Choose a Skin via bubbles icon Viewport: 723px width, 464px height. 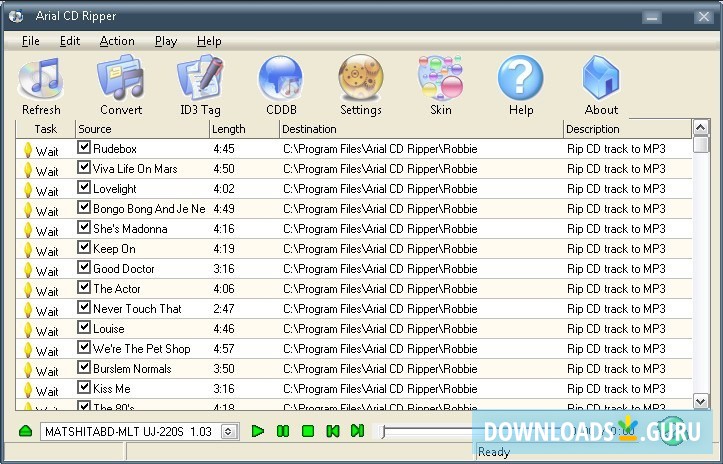[x=440, y=77]
